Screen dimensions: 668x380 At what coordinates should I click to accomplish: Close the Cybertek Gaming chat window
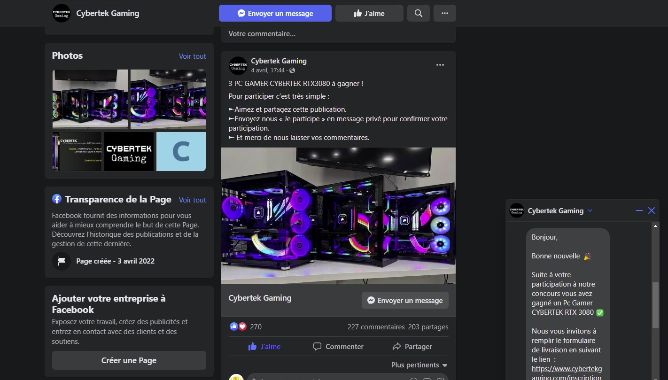pyautogui.click(x=651, y=210)
